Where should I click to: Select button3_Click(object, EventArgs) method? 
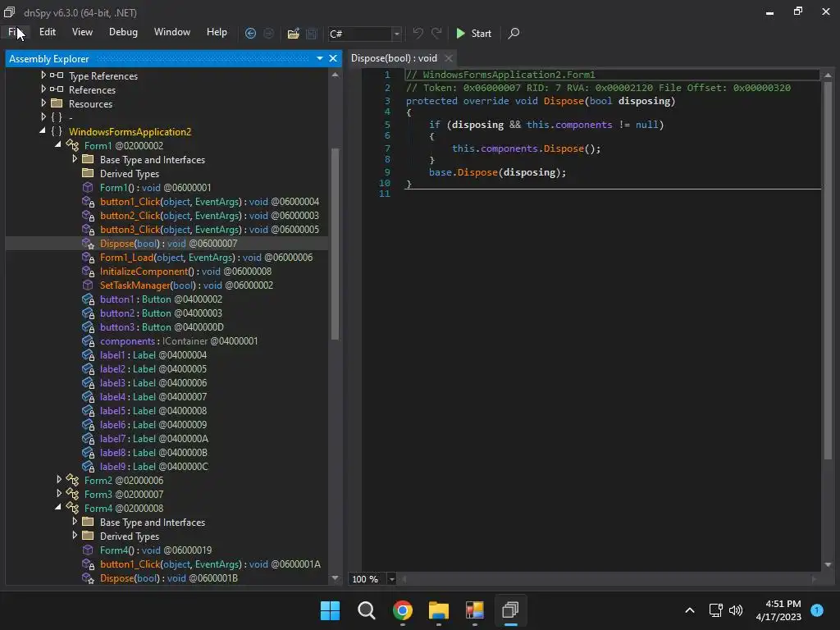[x=209, y=230]
